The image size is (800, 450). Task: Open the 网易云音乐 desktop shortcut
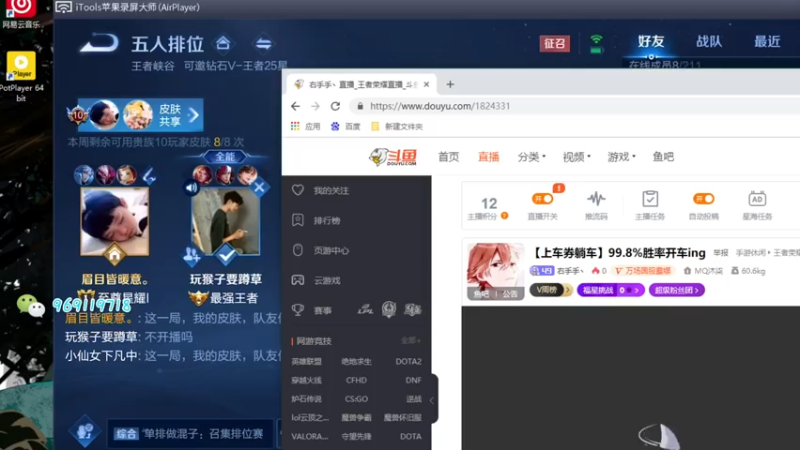click(x=21, y=14)
